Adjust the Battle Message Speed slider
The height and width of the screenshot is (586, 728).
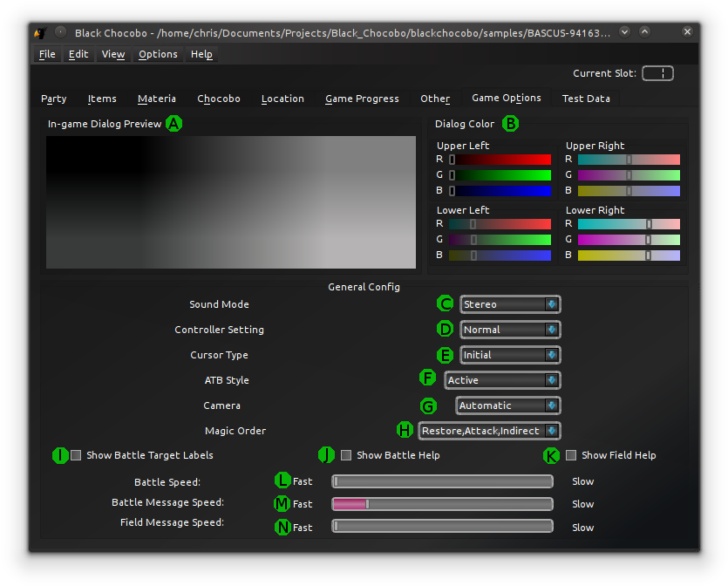[x=366, y=503]
